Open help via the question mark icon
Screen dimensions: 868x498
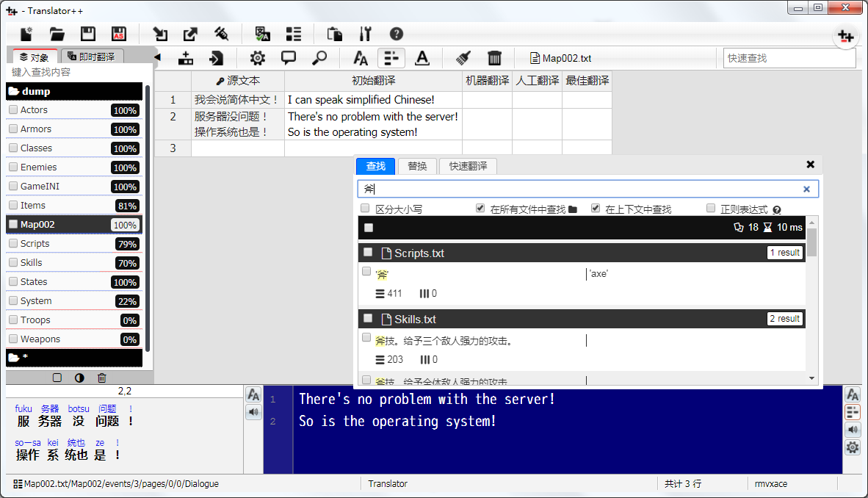397,35
